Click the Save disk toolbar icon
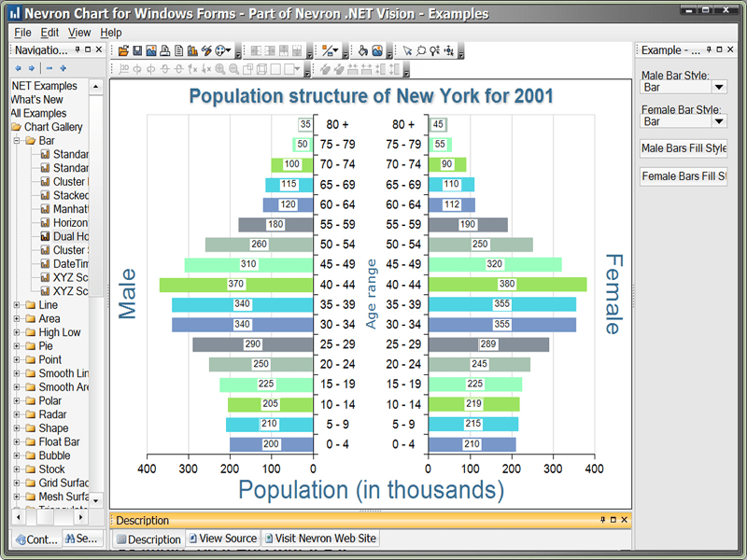747x560 pixels. pyautogui.click(x=137, y=50)
